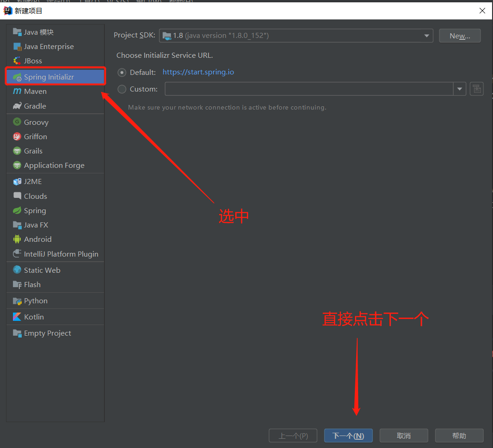This screenshot has height=448, width=493.
Task: Select Empty Project label
Action: (x=48, y=333)
